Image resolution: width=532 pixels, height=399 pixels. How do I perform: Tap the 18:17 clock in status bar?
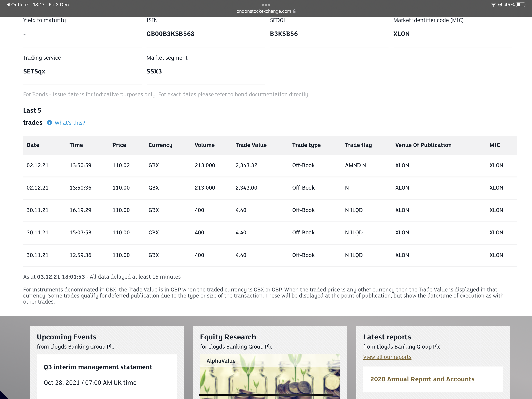(x=39, y=4)
